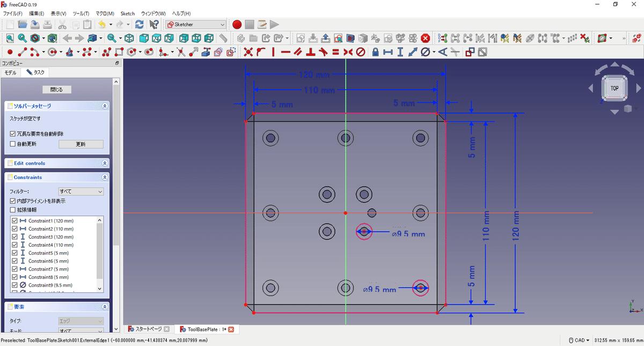644x346 pixels.
Task: Select the Trim edge tool
Action: [181, 52]
